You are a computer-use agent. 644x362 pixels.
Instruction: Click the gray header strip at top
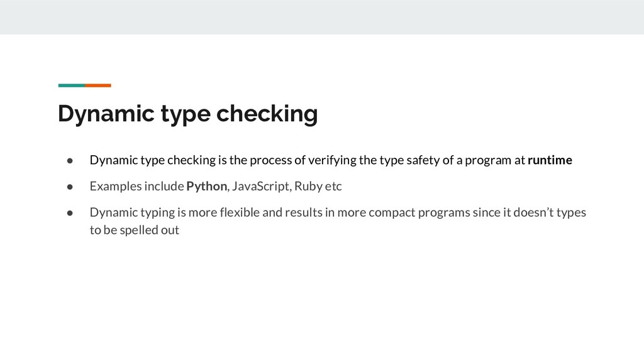[322, 17]
